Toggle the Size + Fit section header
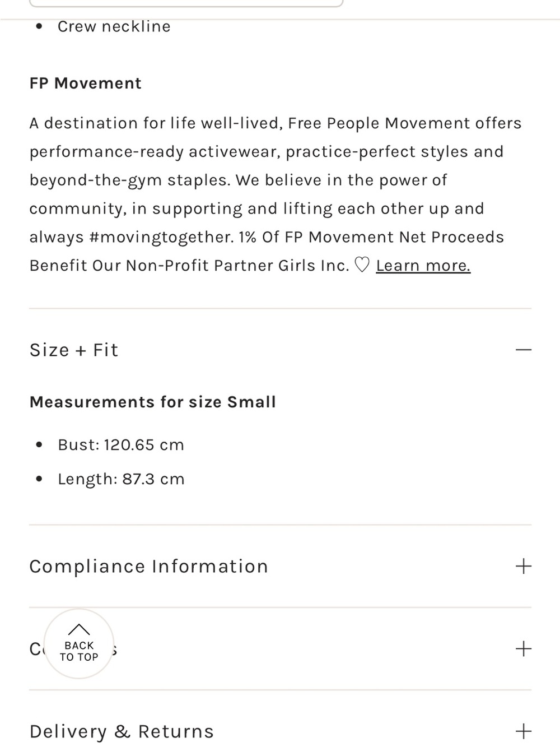The width and height of the screenshot is (560, 747). 280,350
